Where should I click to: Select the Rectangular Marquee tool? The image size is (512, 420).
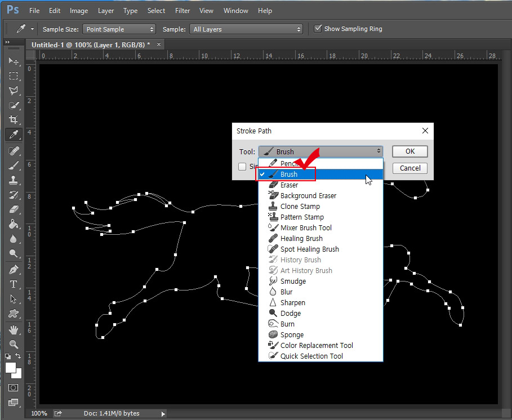point(14,75)
